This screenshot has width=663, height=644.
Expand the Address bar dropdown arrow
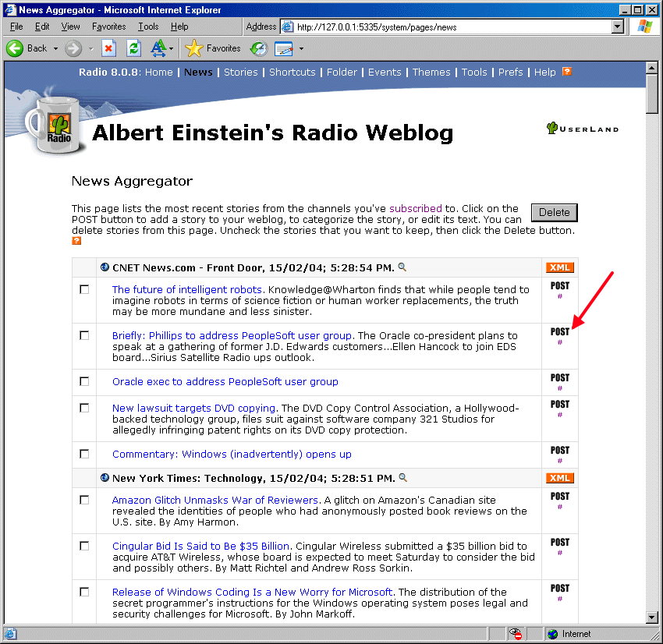point(618,27)
